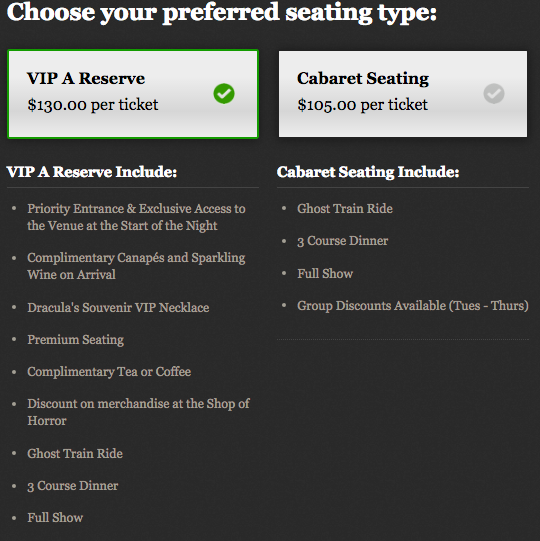
Task: Click the green checkmark icon on VIP A Reserve
Action: [x=224, y=94]
